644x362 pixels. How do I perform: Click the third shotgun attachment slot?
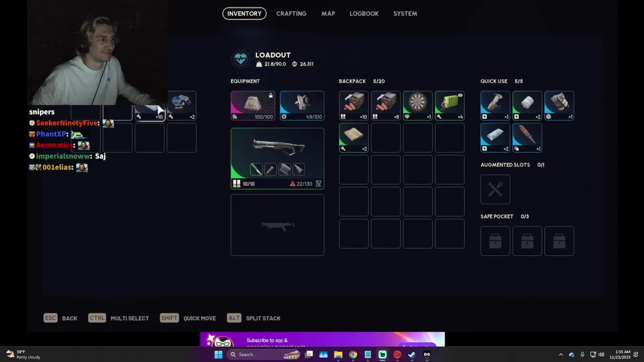click(284, 169)
